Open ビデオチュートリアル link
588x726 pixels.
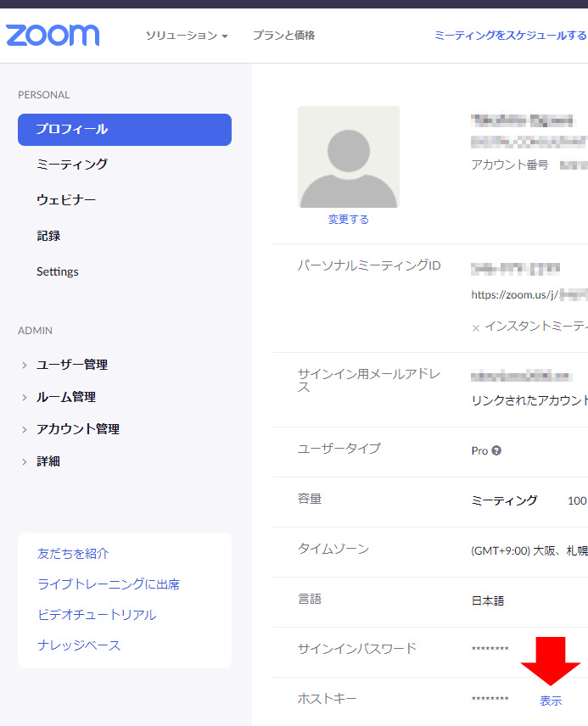[97, 615]
